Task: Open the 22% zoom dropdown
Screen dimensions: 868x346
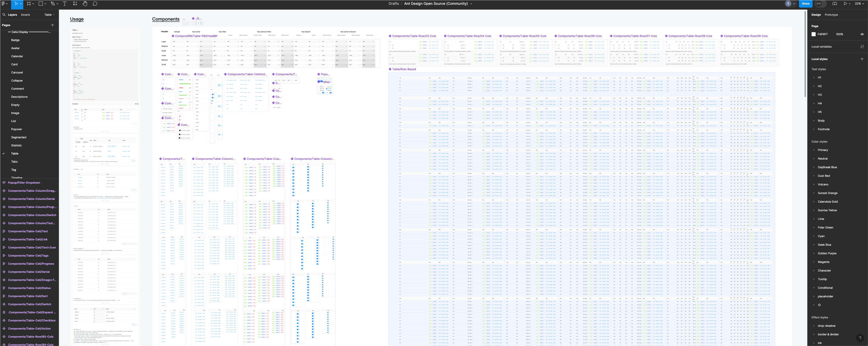Action: click(859, 4)
